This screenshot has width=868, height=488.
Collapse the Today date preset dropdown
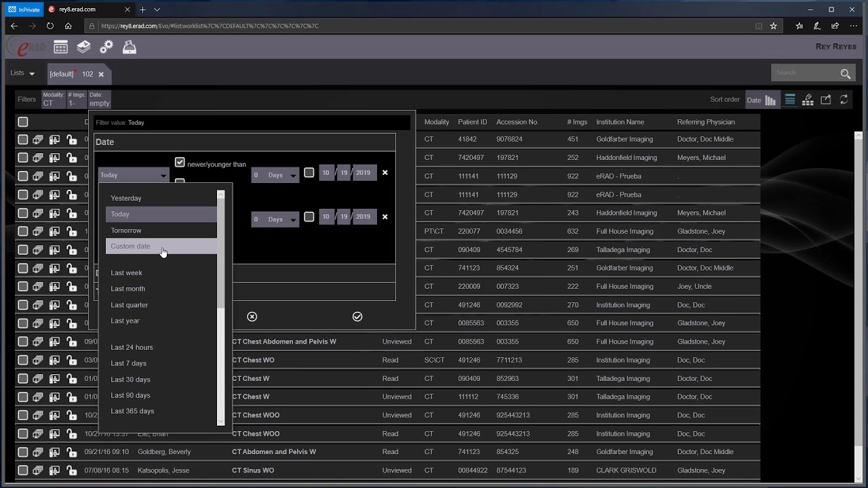[x=134, y=175]
